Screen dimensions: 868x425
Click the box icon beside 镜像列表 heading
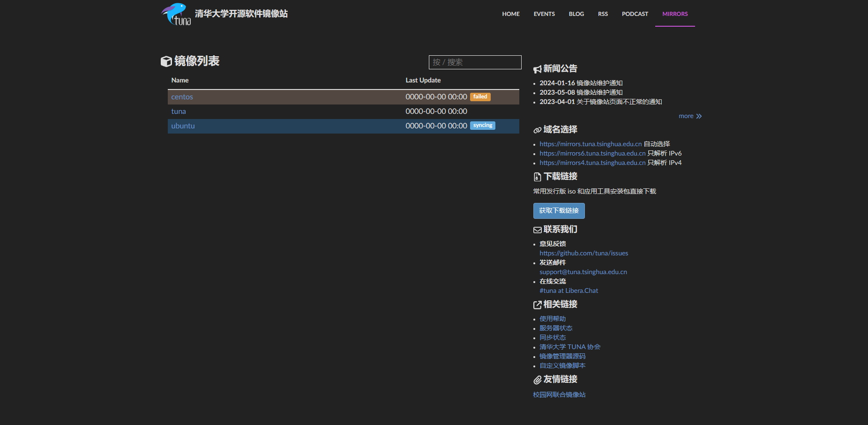(x=166, y=61)
